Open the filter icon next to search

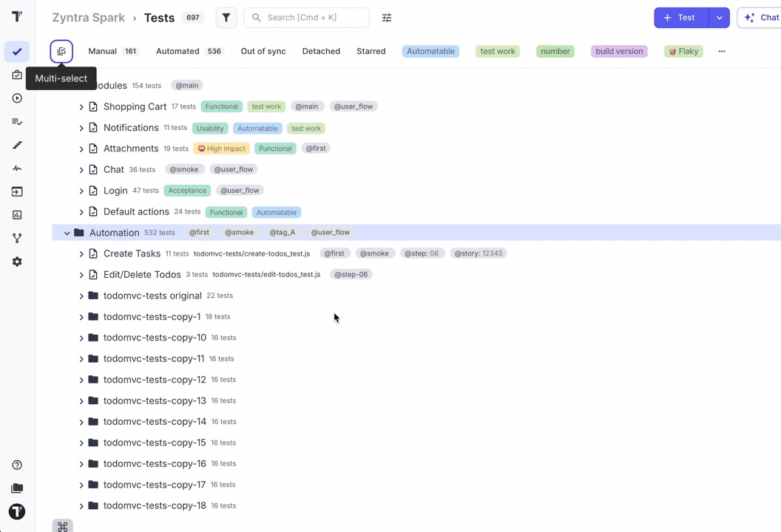(226, 17)
